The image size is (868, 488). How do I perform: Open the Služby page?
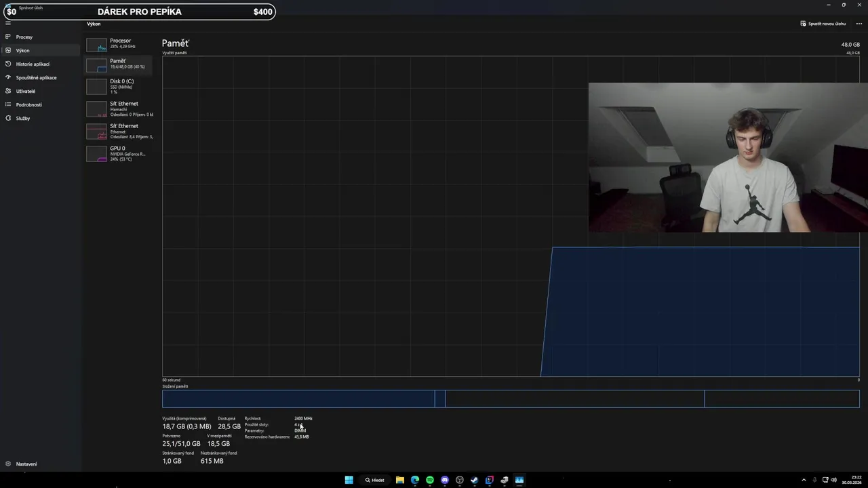(39, 118)
